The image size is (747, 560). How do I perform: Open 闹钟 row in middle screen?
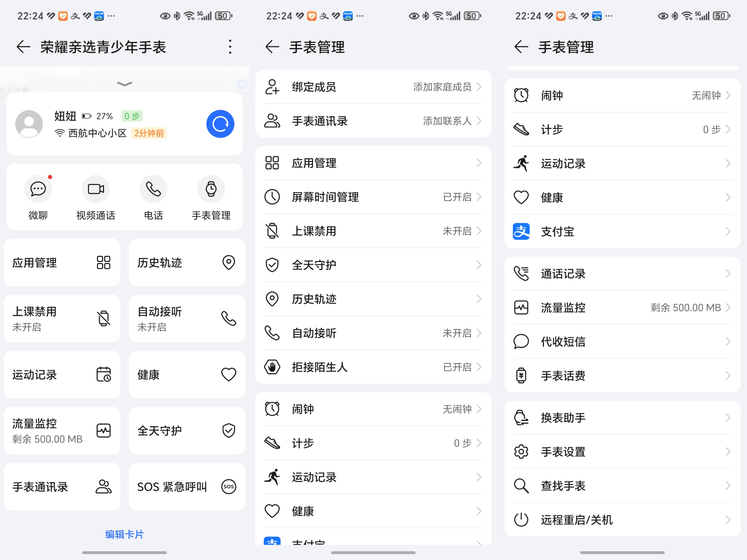(374, 409)
